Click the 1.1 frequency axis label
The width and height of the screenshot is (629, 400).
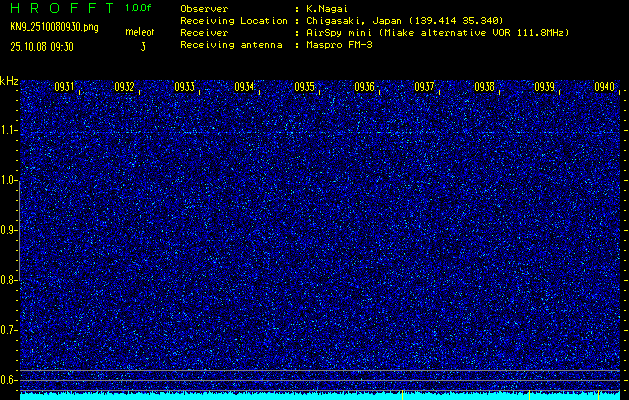(9, 130)
